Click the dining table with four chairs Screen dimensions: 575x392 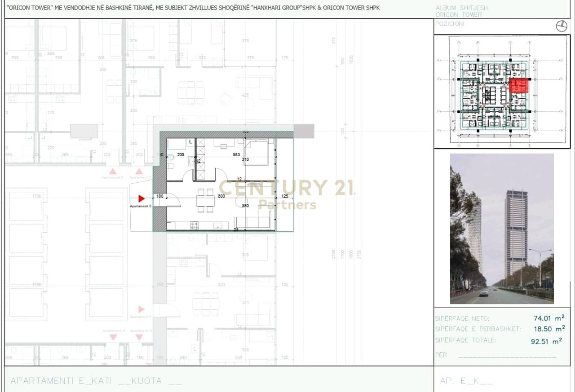click(x=205, y=200)
